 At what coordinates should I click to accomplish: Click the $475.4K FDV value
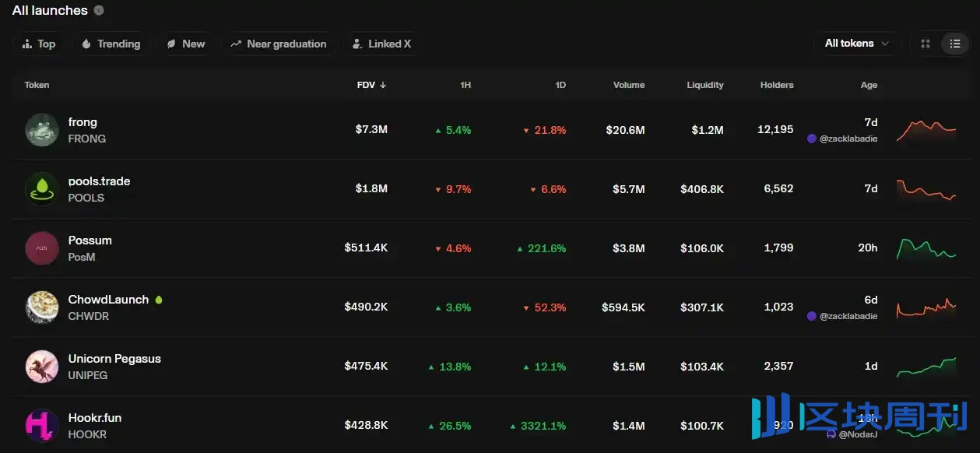[366, 367]
